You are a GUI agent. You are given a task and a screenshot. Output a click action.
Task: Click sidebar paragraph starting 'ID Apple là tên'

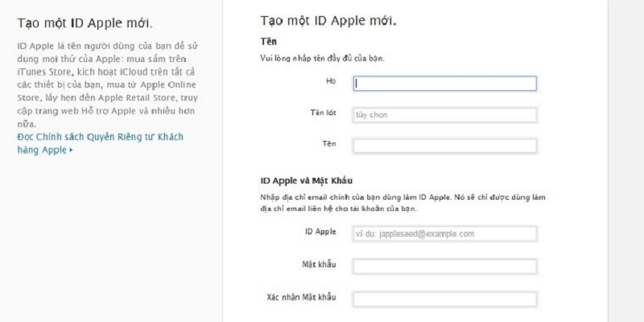[108, 85]
